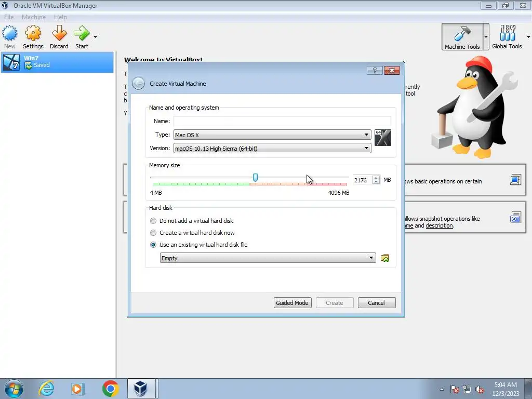Select the Machine Tools button

click(x=462, y=37)
